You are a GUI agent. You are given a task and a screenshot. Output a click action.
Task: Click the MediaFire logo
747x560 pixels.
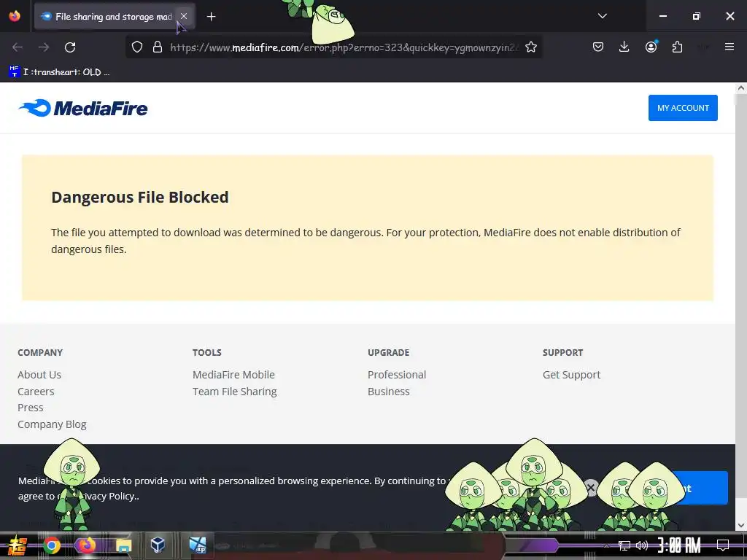tap(83, 108)
